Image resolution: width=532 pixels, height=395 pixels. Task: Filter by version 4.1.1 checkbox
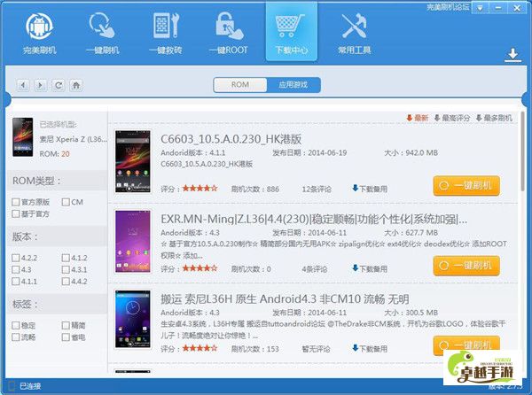(x=16, y=281)
